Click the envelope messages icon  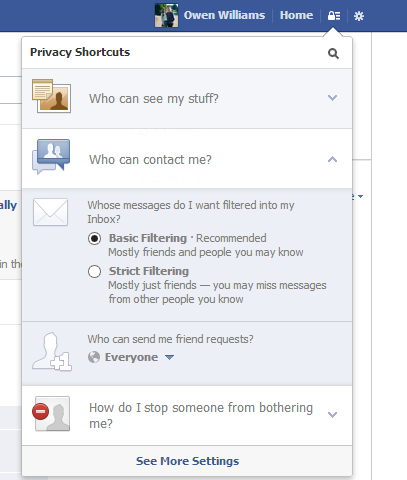(50, 212)
